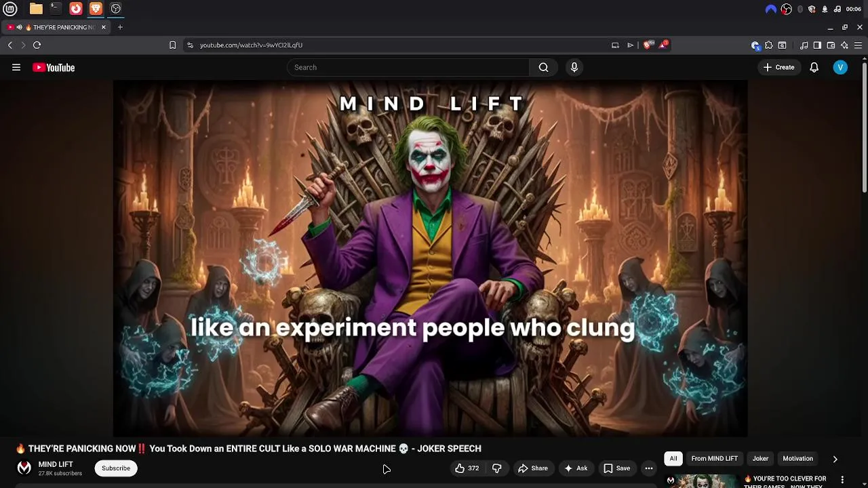Open the Linux Mint start menu

pyautogui.click(x=10, y=9)
